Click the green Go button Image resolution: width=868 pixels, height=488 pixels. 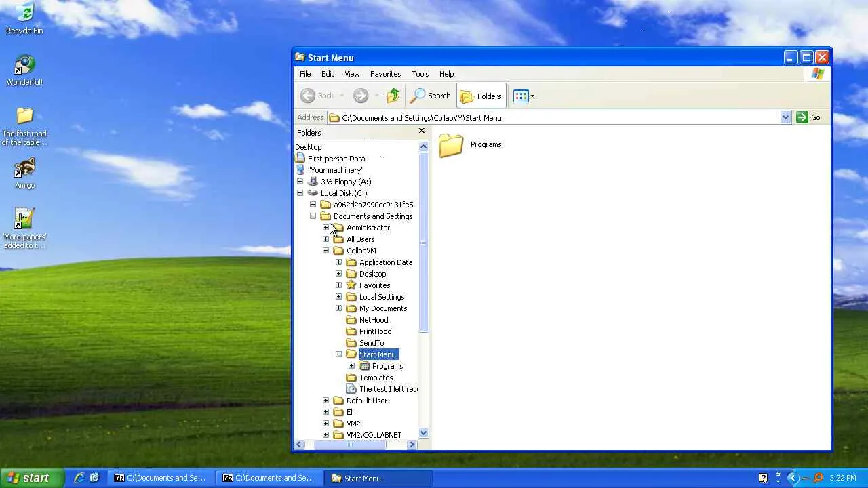point(808,117)
